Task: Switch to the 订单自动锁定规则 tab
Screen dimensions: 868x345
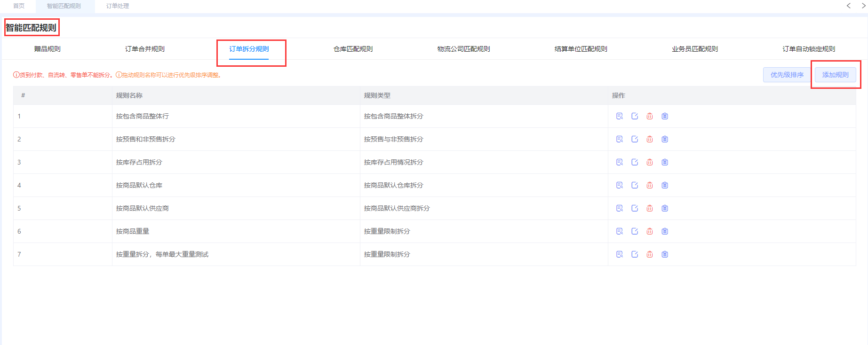Action: (x=809, y=49)
